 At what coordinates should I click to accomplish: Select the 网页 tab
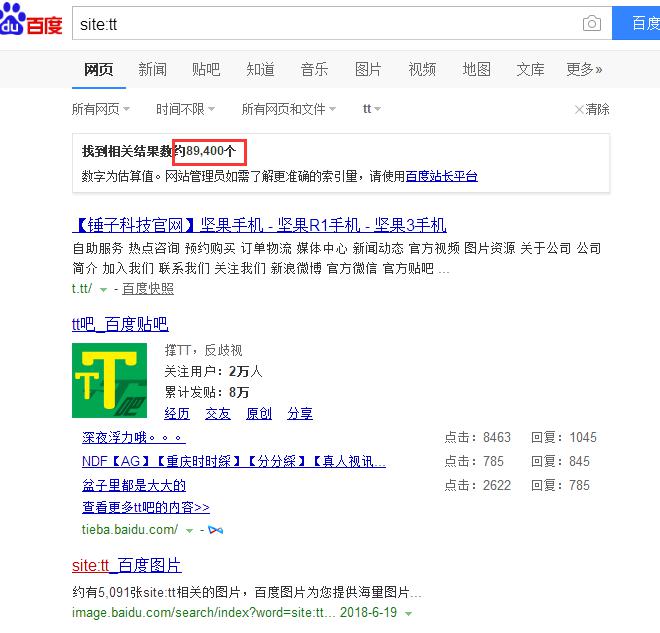coord(98,69)
